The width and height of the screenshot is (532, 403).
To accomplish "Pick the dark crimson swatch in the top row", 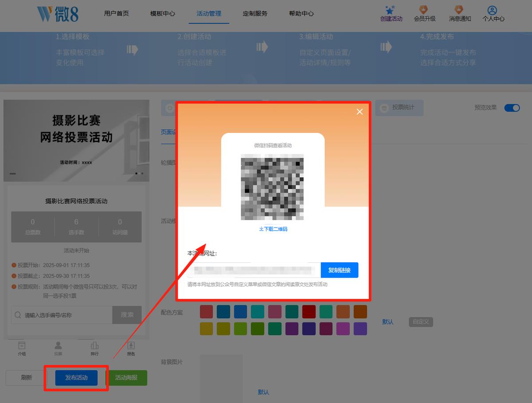I will [309, 312].
